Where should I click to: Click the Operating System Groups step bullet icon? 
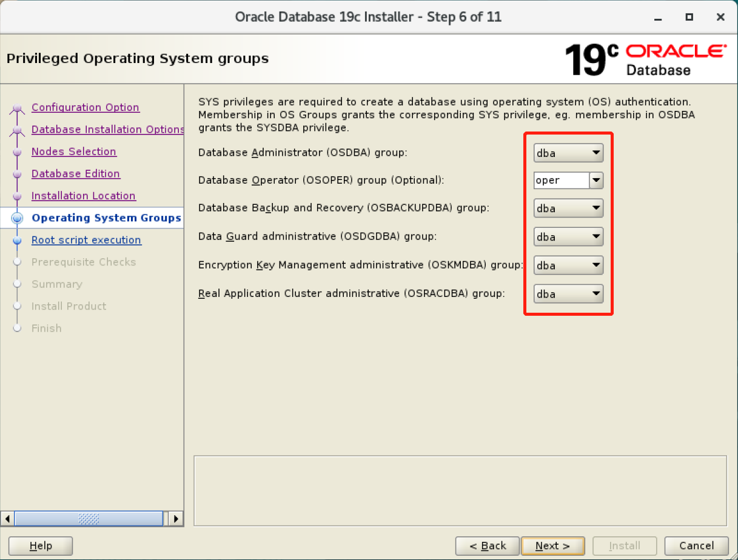coord(18,218)
